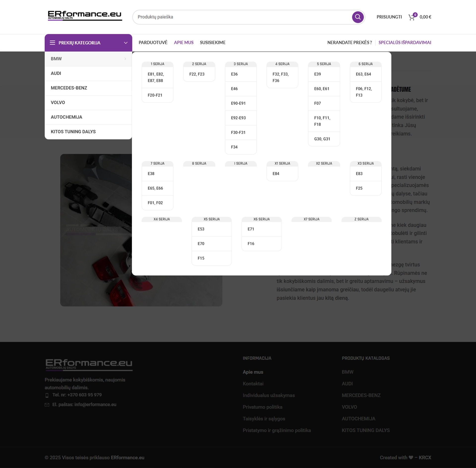Image resolution: width=476 pixels, height=468 pixels.
Task: Open KRCX credit link in footer
Action: 425,457
